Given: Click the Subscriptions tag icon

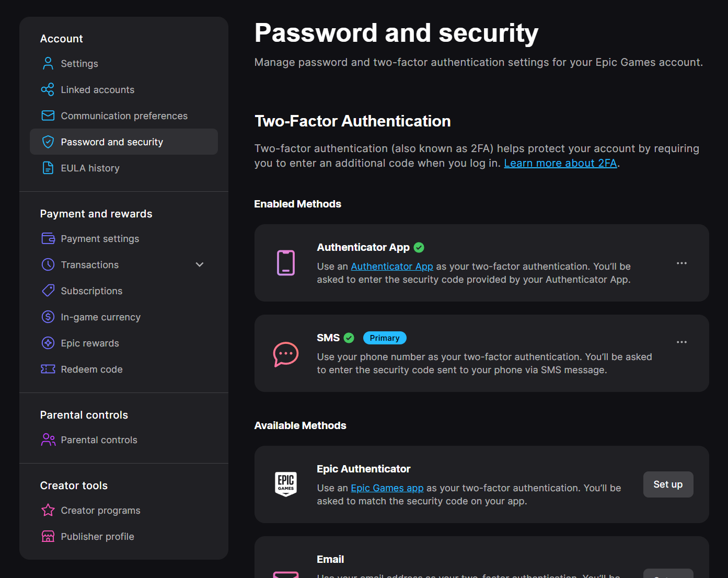Looking at the screenshot, I should pos(48,291).
